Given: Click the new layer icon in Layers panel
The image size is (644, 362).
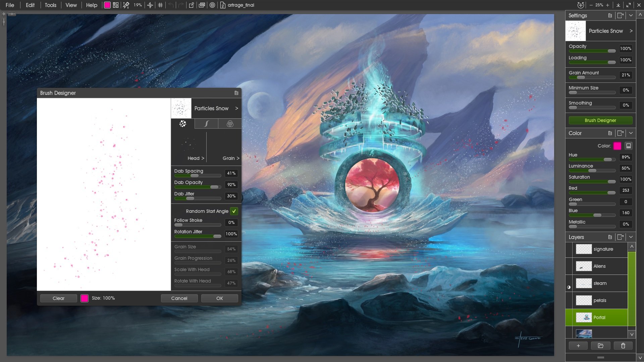Looking at the screenshot, I should pyautogui.click(x=578, y=345).
